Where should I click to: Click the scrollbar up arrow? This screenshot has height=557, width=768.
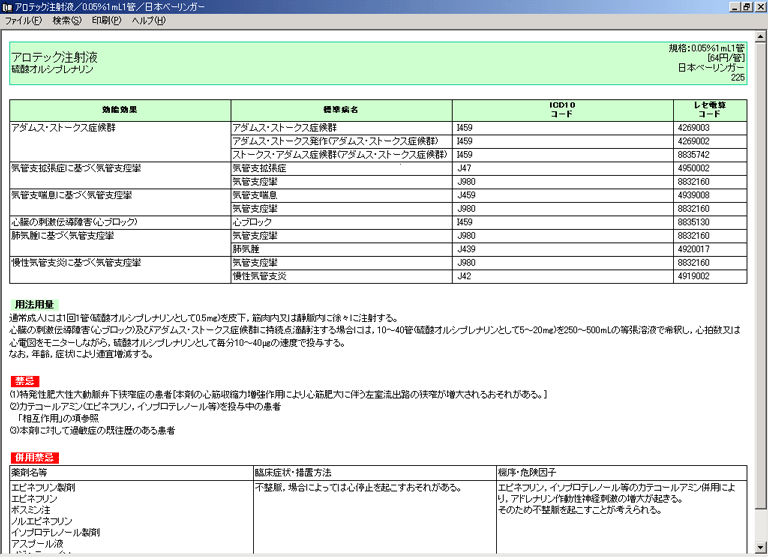760,37
